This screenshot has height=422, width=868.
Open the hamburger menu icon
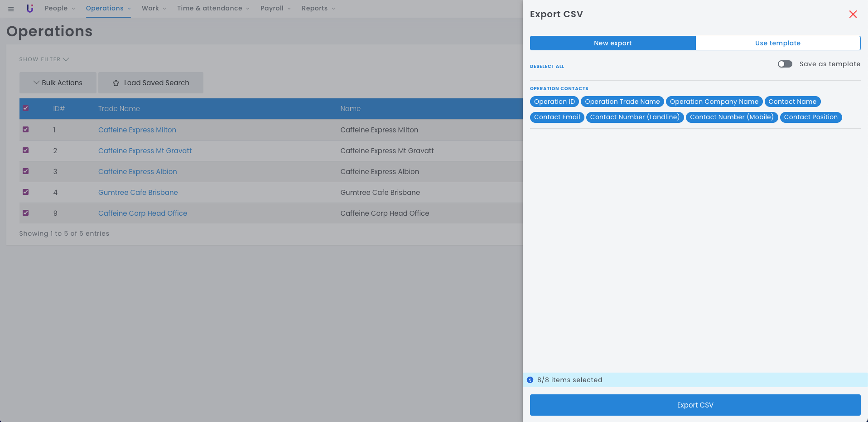point(11,9)
